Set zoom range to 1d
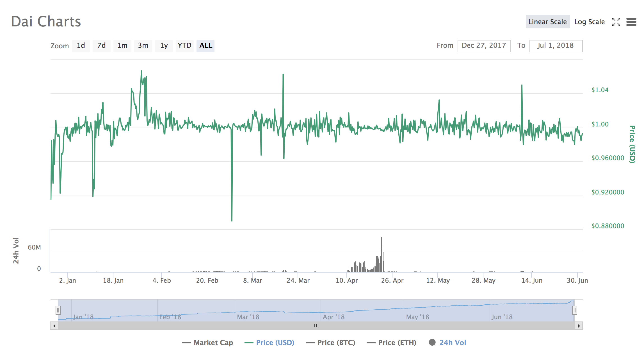Screen dimensions: 644x349 click(81, 46)
